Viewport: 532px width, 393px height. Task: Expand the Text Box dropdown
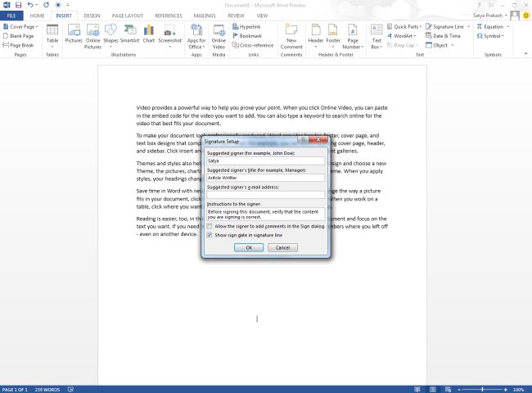click(x=381, y=47)
